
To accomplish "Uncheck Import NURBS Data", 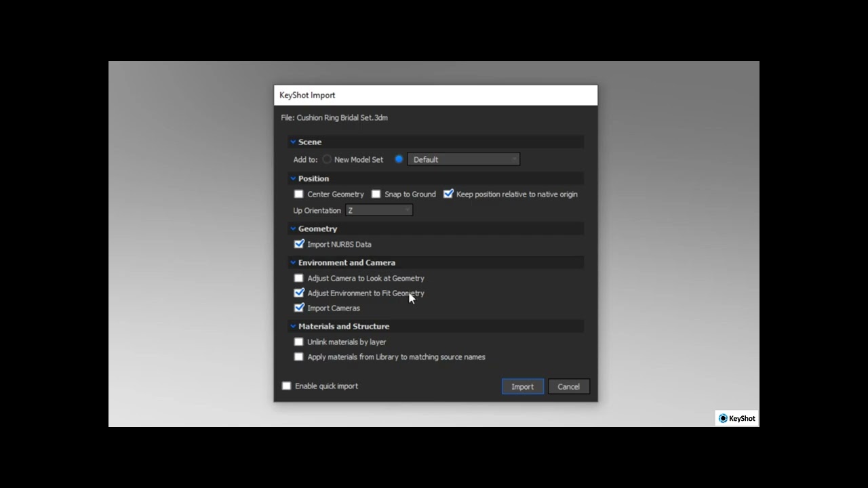I will click(x=298, y=244).
